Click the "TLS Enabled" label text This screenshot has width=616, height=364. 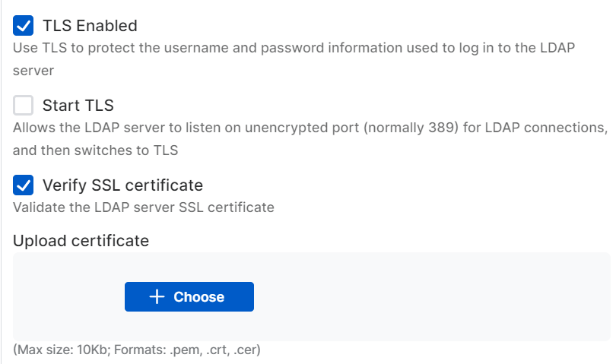pyautogui.click(x=90, y=26)
